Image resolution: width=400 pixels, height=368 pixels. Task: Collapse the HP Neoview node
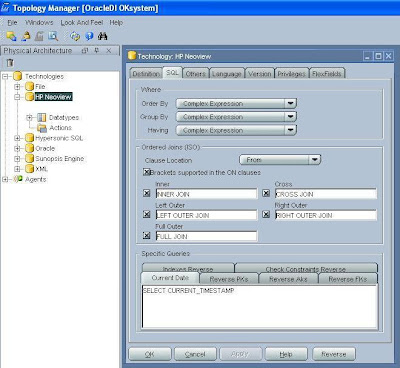pos(17,97)
